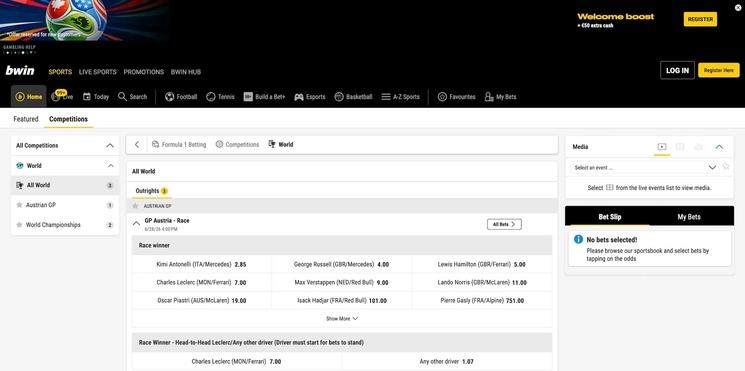Viewport: 745px width, 371px height.
Task: Go to Formula 1 Betting breadcrumb
Action: [179, 144]
